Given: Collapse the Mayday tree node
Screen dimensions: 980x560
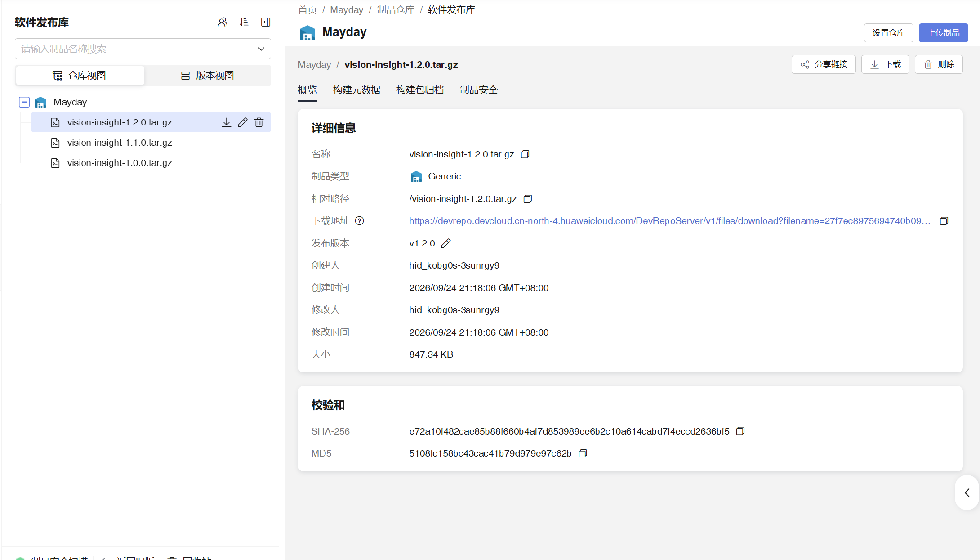Looking at the screenshot, I should pyautogui.click(x=24, y=102).
